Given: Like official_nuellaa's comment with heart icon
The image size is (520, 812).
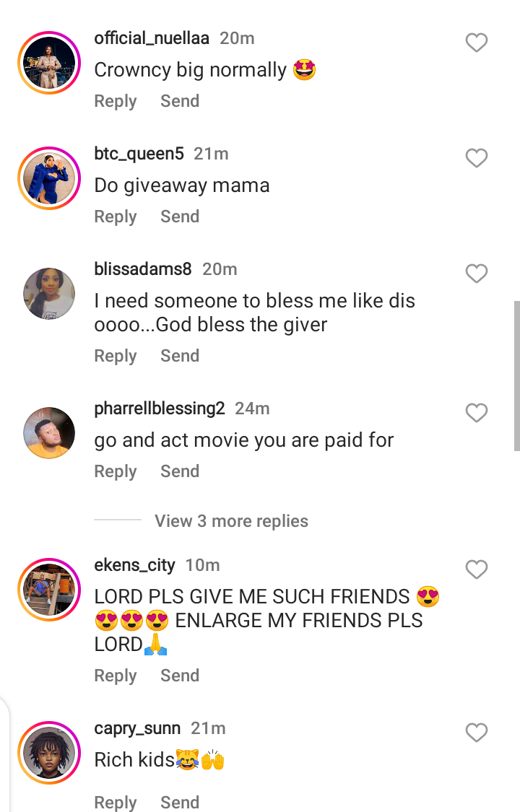Looking at the screenshot, I should click(476, 43).
